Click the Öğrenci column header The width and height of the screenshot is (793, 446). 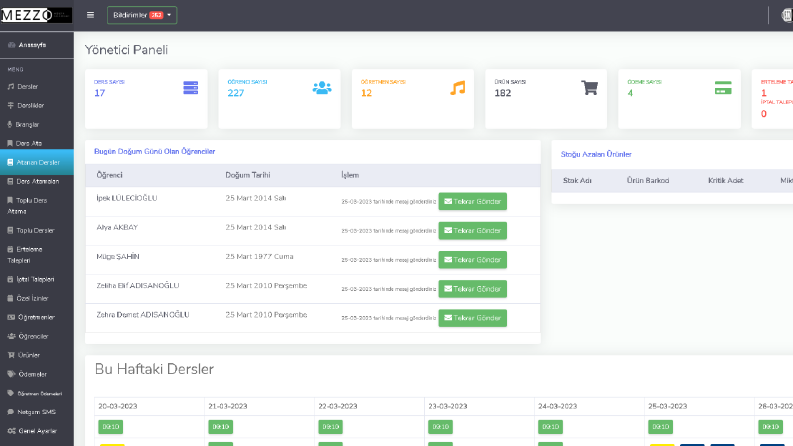click(x=110, y=175)
